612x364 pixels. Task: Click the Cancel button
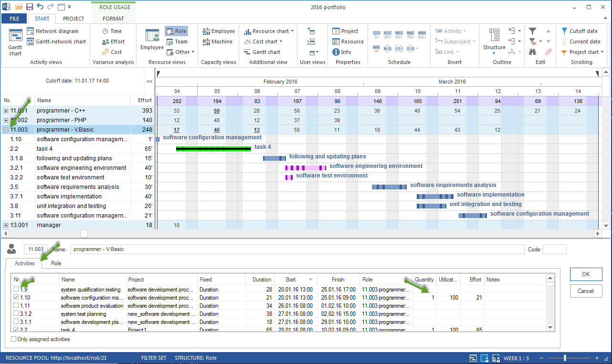tap(586, 291)
